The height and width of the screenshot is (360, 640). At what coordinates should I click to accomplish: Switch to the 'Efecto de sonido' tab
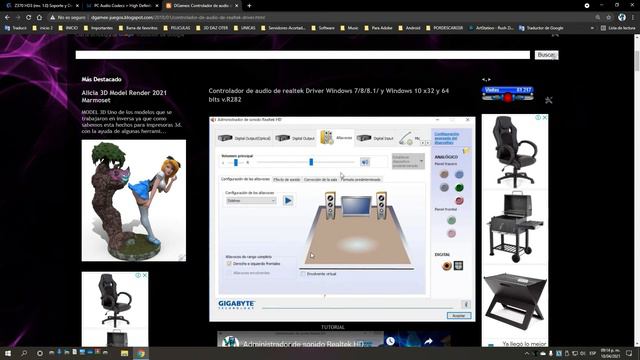point(287,180)
